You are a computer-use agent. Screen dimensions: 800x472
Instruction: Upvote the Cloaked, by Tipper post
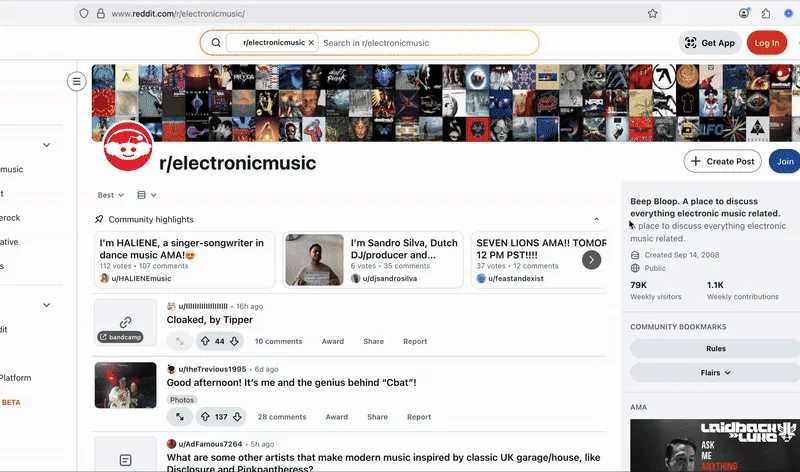205,341
